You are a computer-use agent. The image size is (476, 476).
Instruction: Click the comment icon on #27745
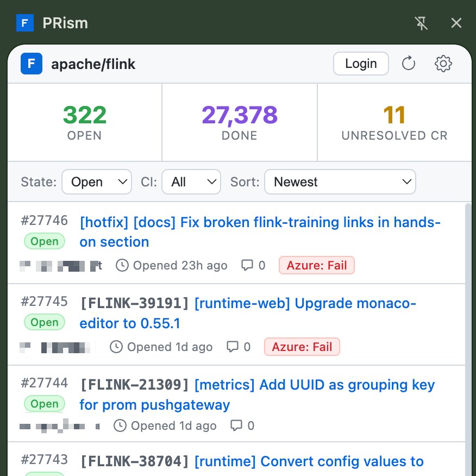(233, 347)
